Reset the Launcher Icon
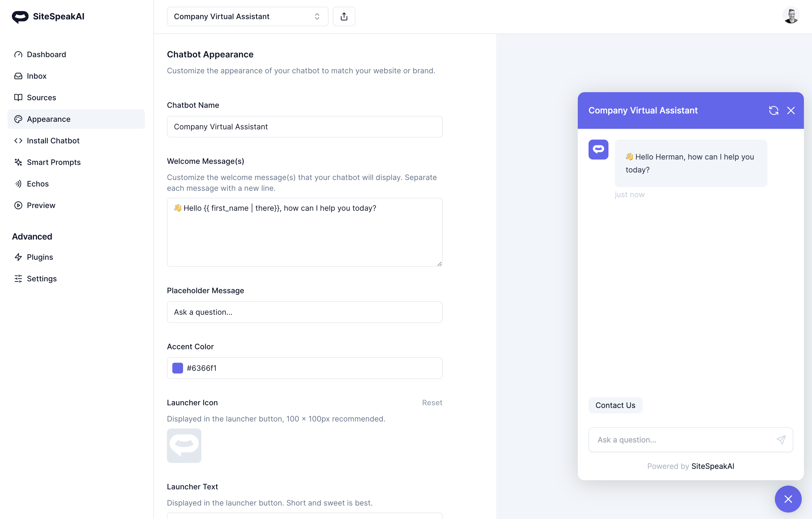 [432, 403]
